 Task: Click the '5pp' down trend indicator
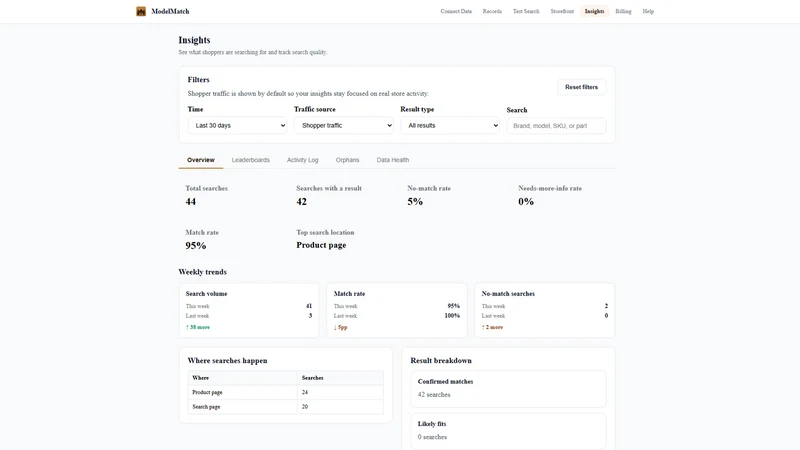[x=340, y=327]
